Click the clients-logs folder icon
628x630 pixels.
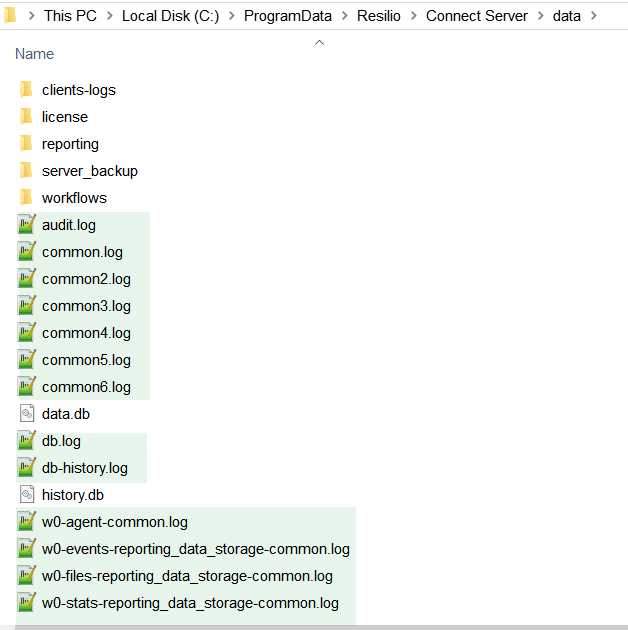(26, 90)
